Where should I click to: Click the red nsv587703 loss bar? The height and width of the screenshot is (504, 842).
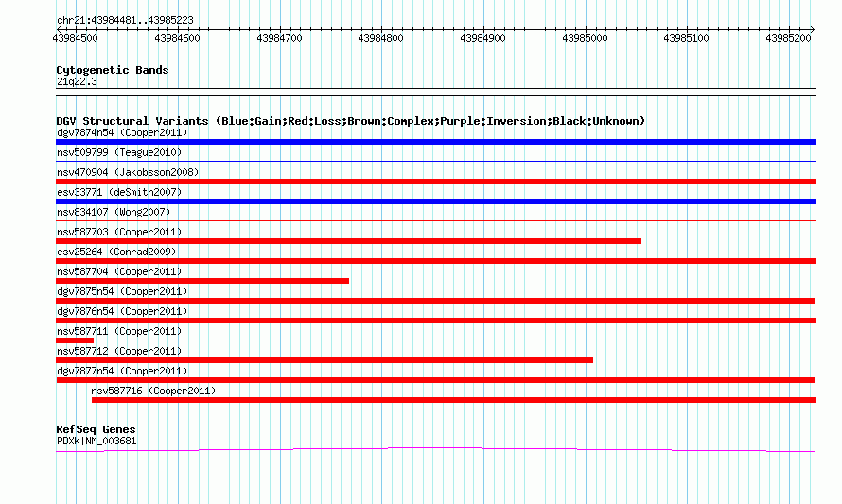point(348,241)
